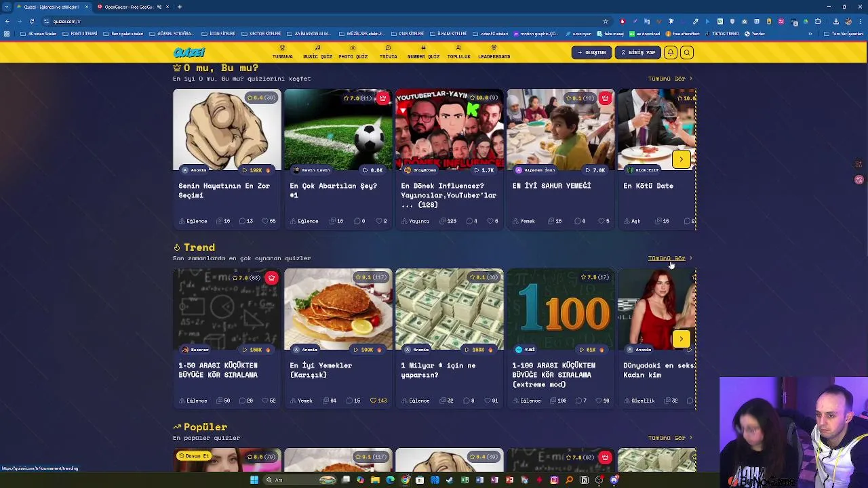Open comments on Senin Hayatının En Zor Seçimi

(245, 221)
